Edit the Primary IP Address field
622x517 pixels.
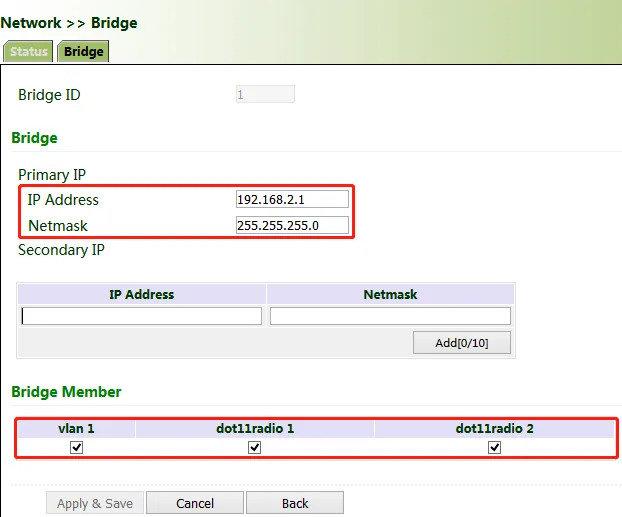point(292,199)
